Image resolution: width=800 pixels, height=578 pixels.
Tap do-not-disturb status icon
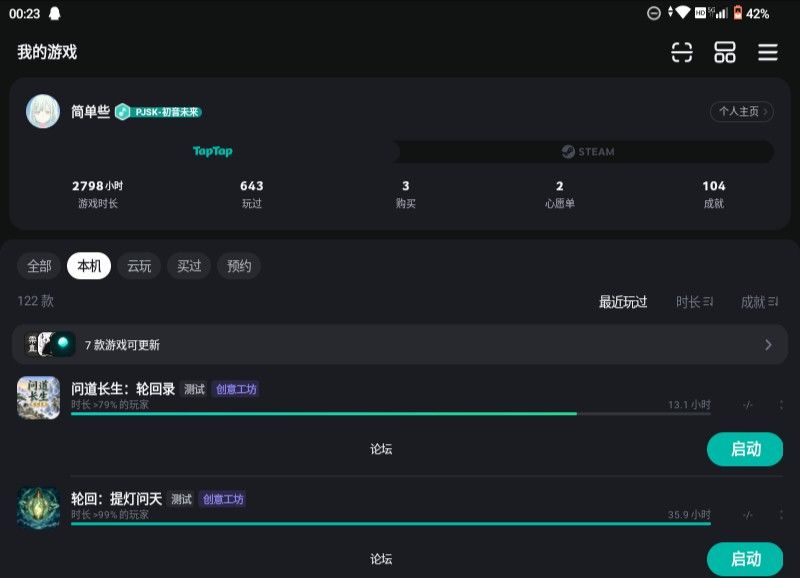[654, 13]
